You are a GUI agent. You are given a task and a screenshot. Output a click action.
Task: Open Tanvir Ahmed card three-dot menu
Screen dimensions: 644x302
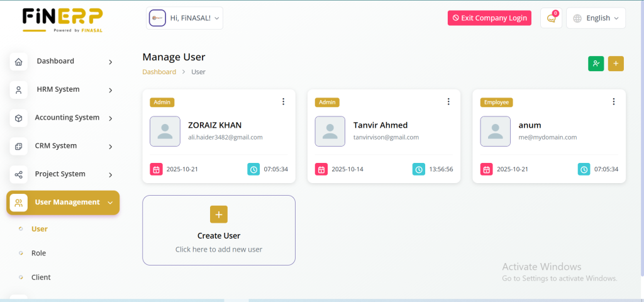(x=448, y=102)
